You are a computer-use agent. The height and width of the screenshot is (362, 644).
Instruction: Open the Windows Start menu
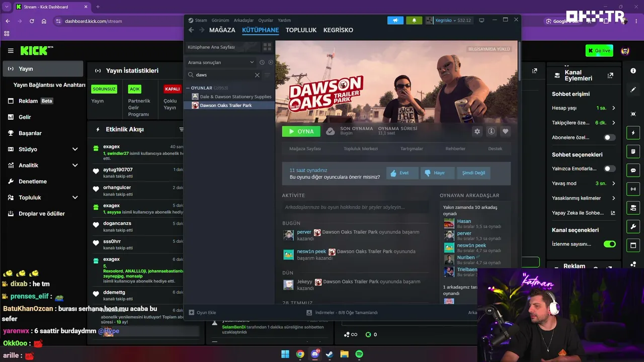[285, 354]
